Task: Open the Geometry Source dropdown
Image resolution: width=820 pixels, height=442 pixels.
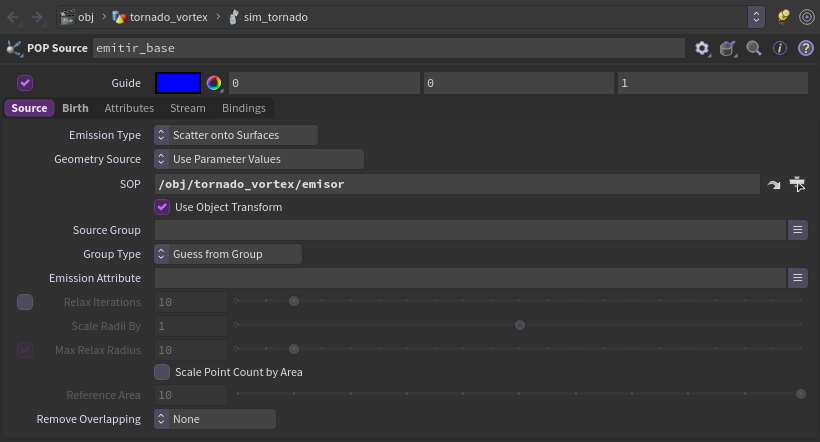Action: tap(259, 159)
